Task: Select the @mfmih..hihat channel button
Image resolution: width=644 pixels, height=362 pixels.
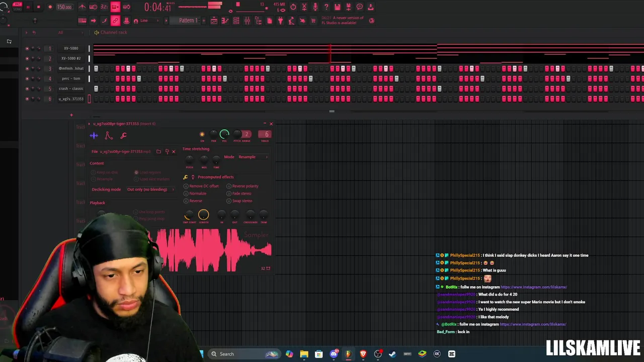Action: click(x=70, y=68)
